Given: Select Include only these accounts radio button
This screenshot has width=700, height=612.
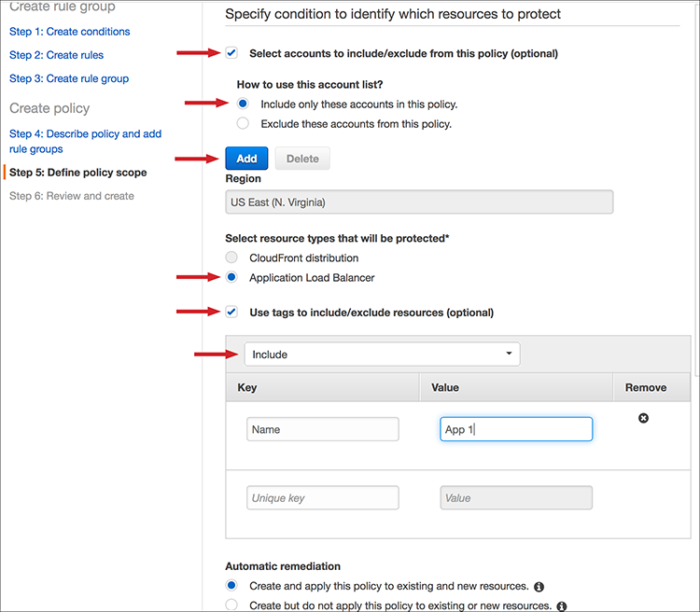Looking at the screenshot, I should [x=244, y=104].
